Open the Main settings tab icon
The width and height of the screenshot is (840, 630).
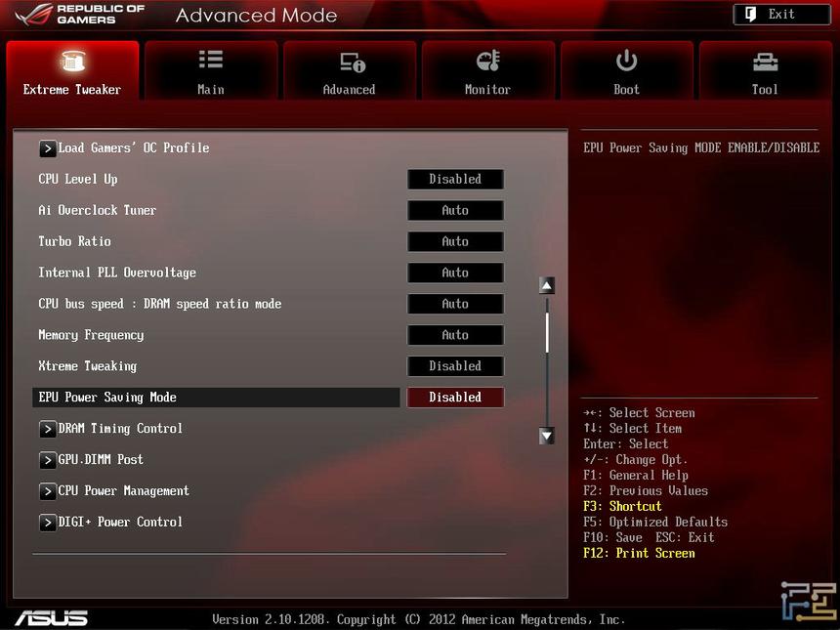point(210,62)
